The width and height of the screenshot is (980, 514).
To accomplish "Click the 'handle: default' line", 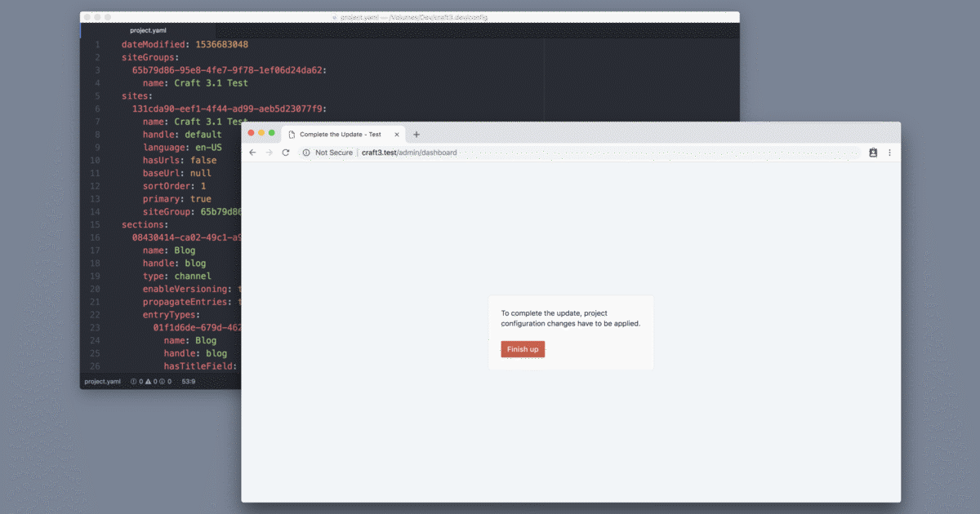I will [x=182, y=134].
